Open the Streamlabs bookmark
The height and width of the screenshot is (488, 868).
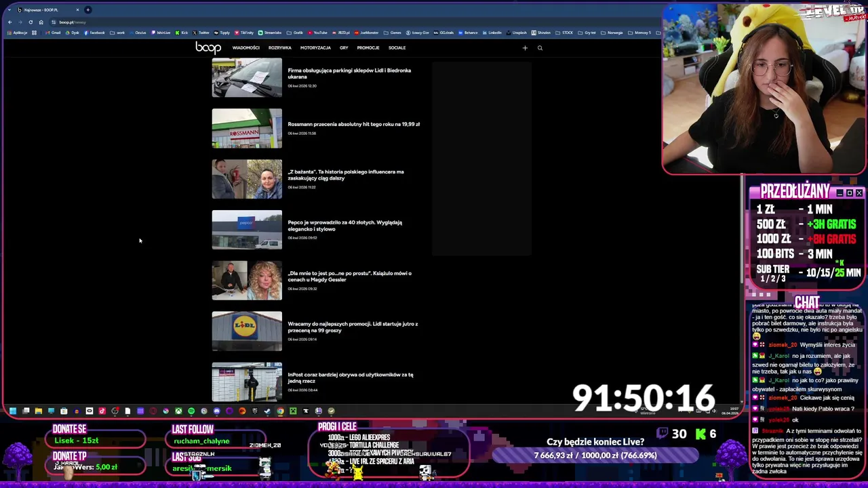tap(269, 33)
